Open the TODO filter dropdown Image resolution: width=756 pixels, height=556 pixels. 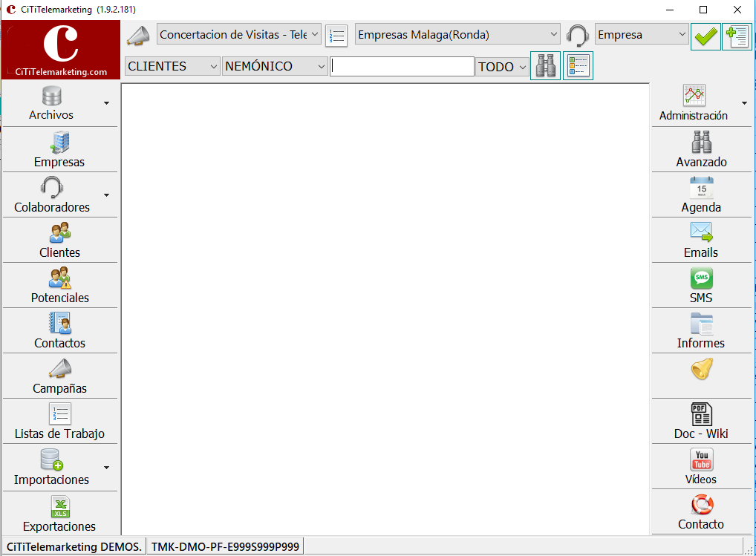tap(502, 67)
